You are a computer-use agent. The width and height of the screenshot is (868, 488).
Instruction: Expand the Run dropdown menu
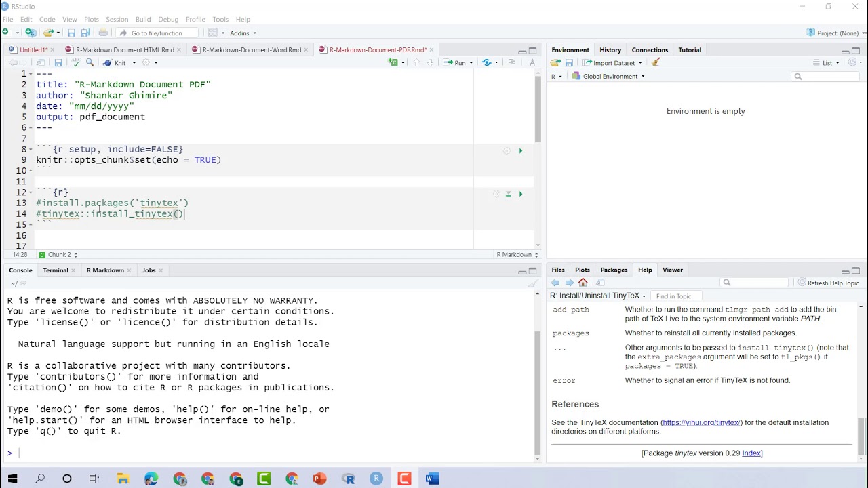click(x=472, y=63)
